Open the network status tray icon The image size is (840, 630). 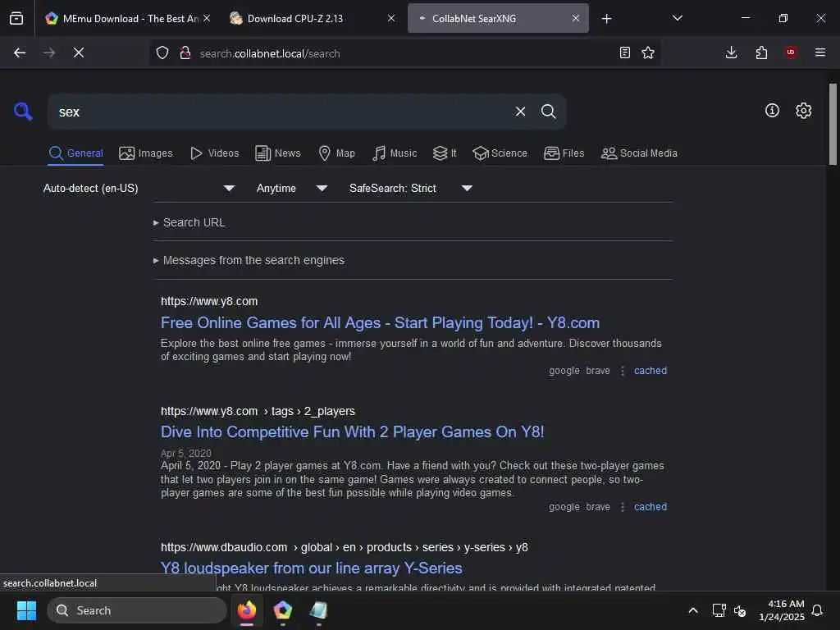[719, 610]
